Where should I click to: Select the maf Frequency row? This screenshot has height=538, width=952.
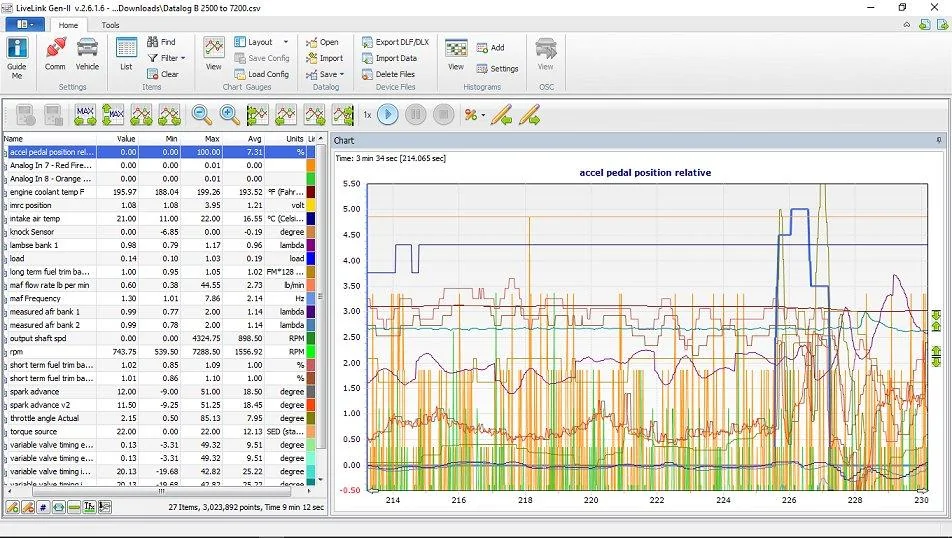159,298
